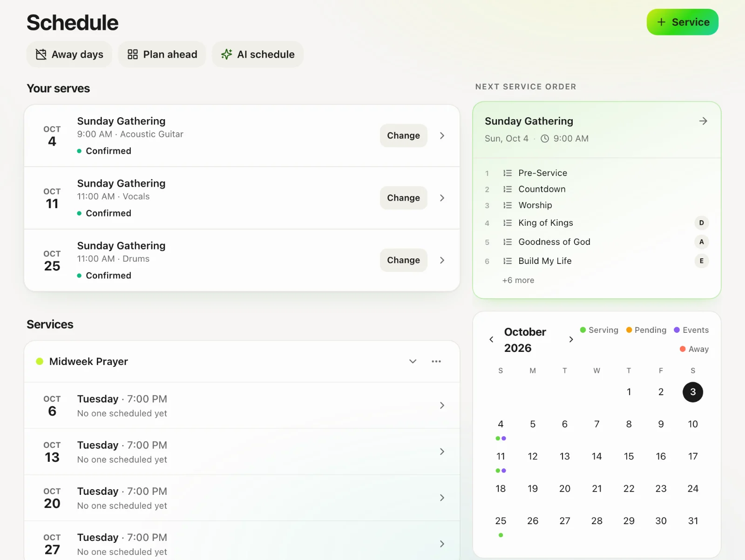Select October 25 on calendar
Image resolution: width=745 pixels, height=560 pixels.
click(x=501, y=521)
